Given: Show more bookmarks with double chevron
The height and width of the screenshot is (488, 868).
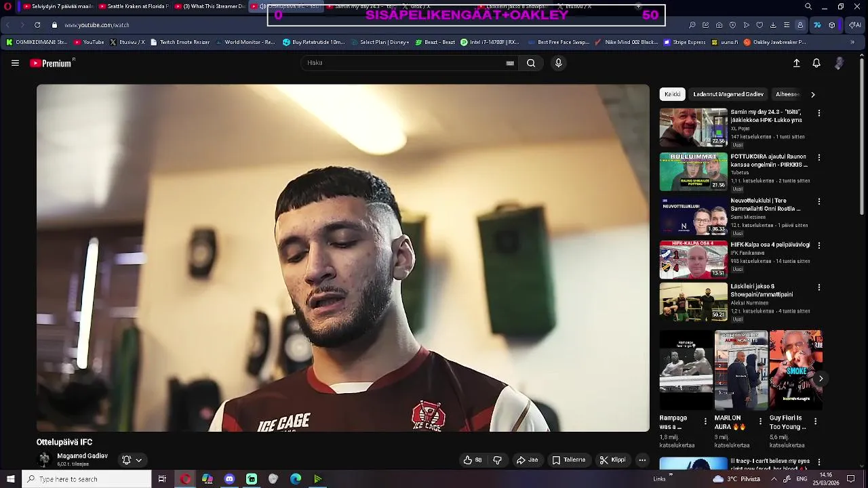Looking at the screenshot, I should click(852, 42).
